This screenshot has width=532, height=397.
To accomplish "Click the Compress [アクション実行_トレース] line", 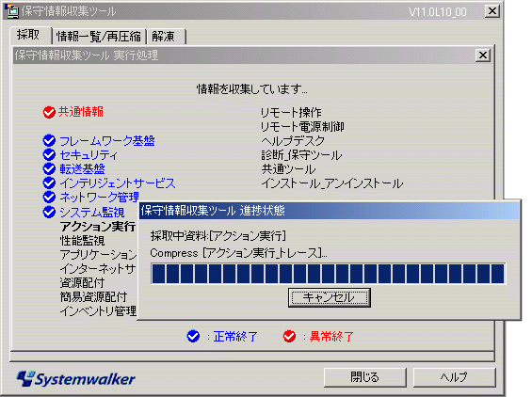I will 238,252.
